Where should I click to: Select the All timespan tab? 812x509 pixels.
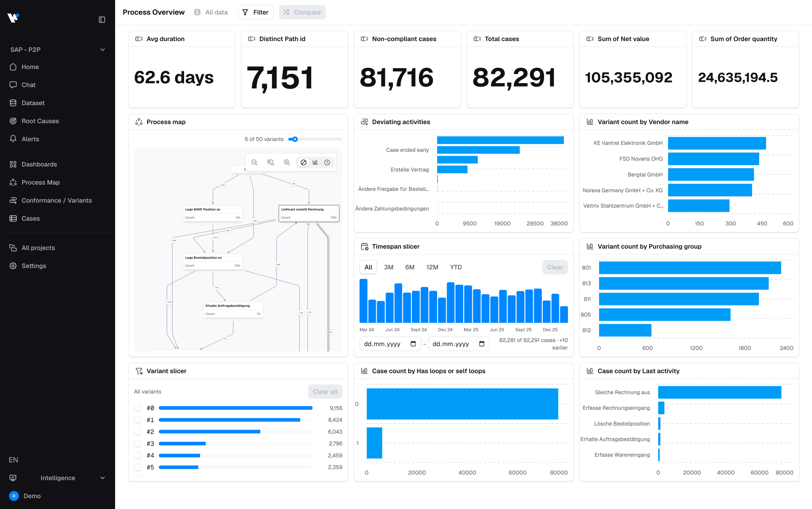368,267
